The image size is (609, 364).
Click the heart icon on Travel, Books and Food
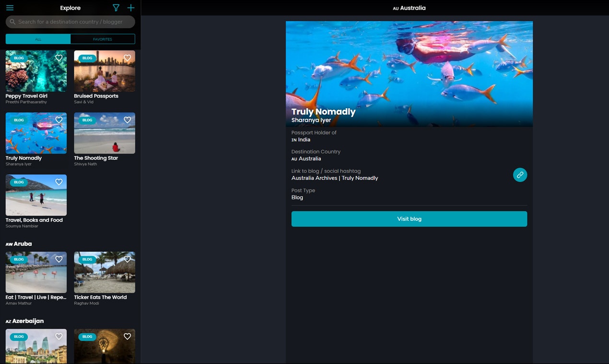[x=59, y=182]
